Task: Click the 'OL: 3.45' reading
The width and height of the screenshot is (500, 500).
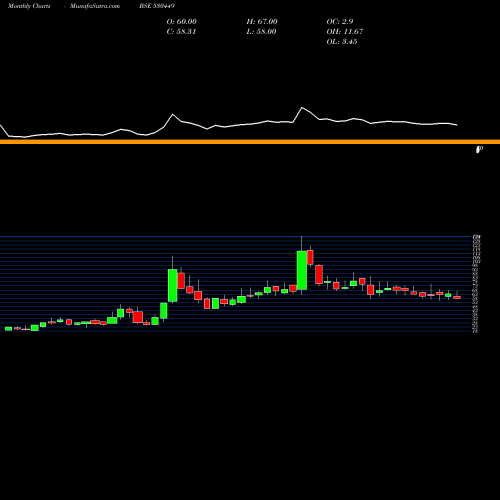Action: pos(342,41)
